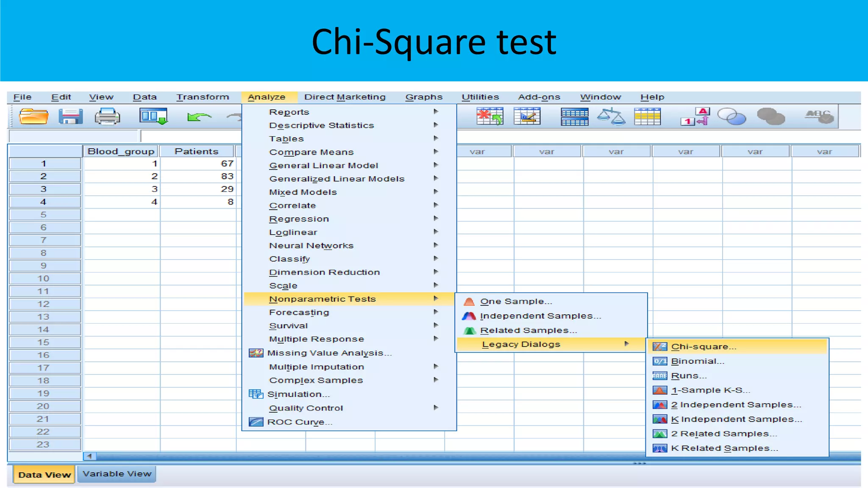Click the Binomial menu icon

click(x=659, y=361)
